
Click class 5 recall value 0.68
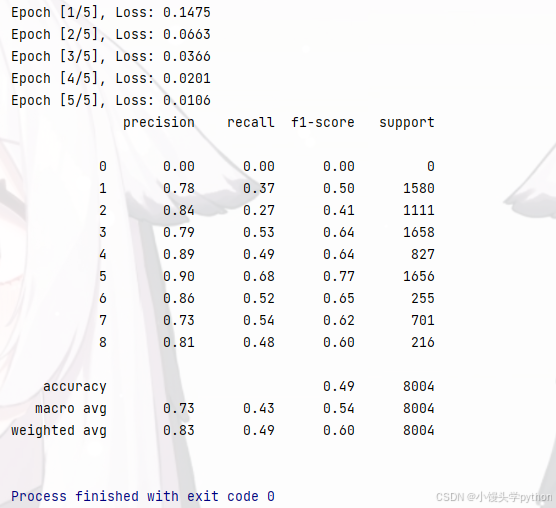click(259, 277)
